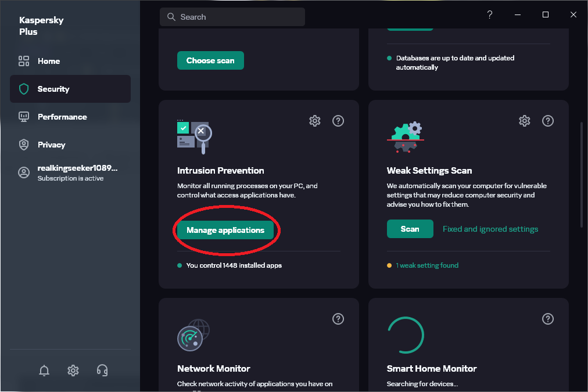This screenshot has height=392, width=588.
Task: Click the Smart Home Monitor loading spinner
Action: [406, 335]
